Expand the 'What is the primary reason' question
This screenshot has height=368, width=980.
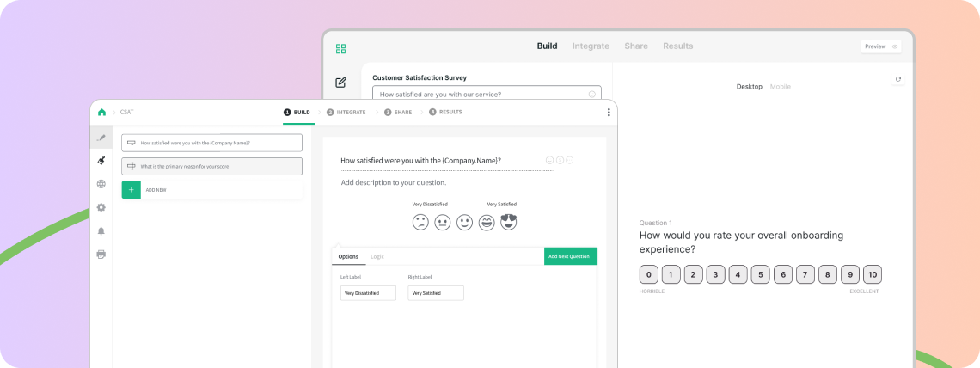click(x=211, y=166)
